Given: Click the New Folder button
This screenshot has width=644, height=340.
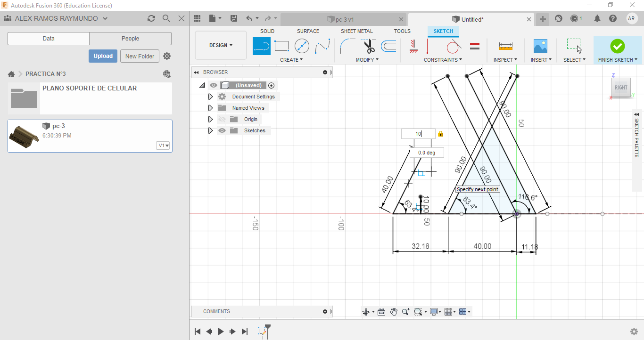Looking at the screenshot, I should [x=140, y=56].
